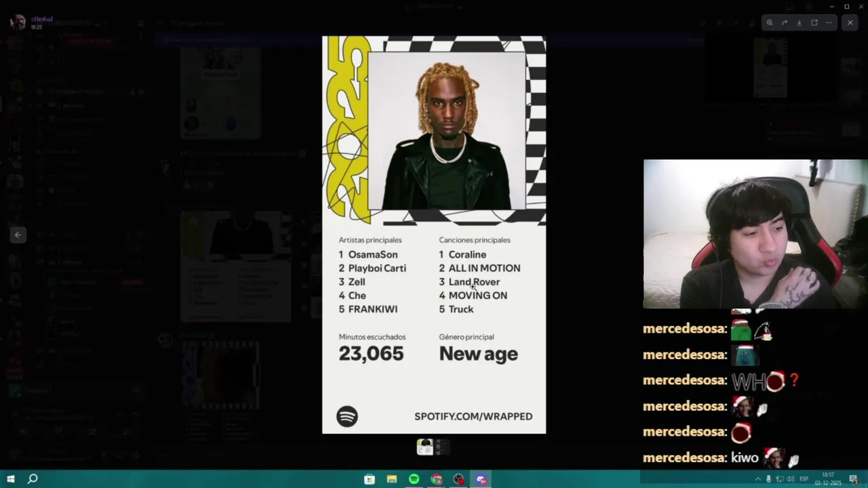868x488 pixels.
Task: Click the FRANKIWI artist entry
Action: 368,309
